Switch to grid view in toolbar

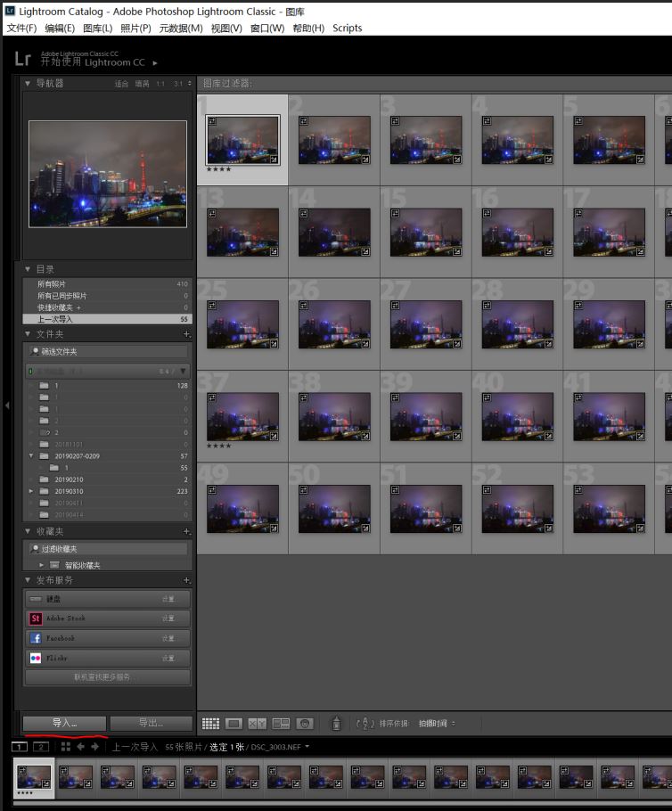point(210,724)
